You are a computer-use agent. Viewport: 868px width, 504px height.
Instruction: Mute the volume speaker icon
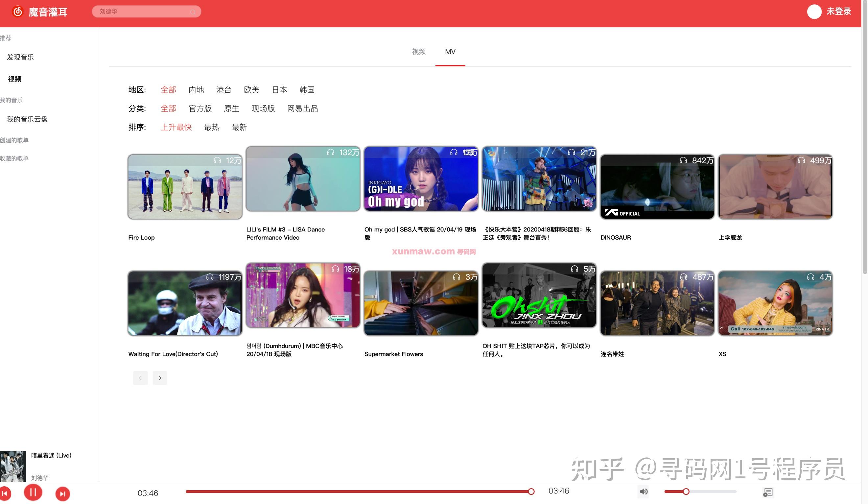pos(644,492)
